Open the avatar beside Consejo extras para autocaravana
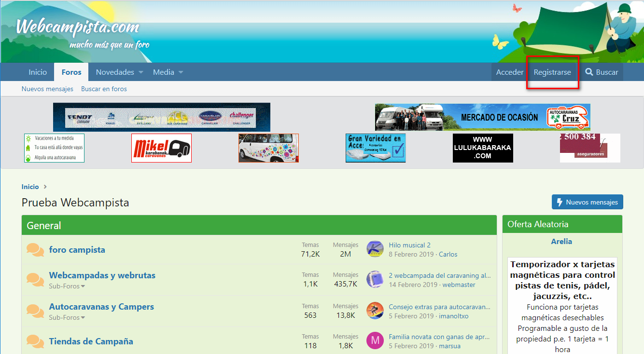Image resolution: width=644 pixels, height=354 pixels. coord(375,311)
